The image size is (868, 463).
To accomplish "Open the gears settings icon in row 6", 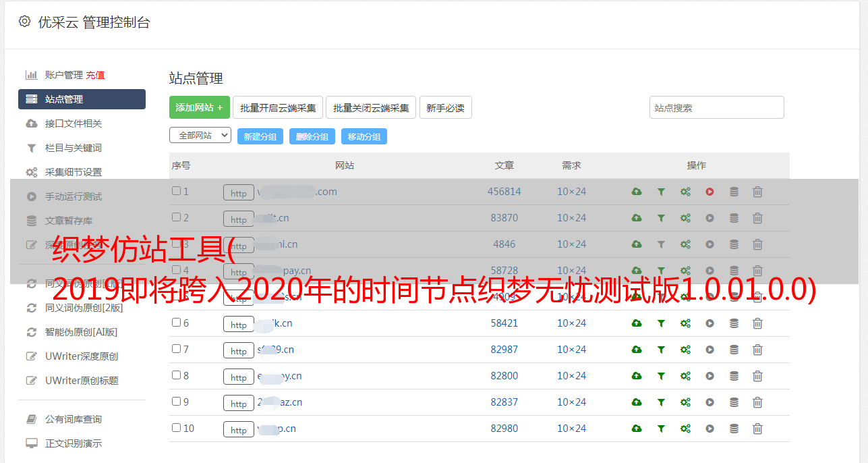I will coord(685,323).
